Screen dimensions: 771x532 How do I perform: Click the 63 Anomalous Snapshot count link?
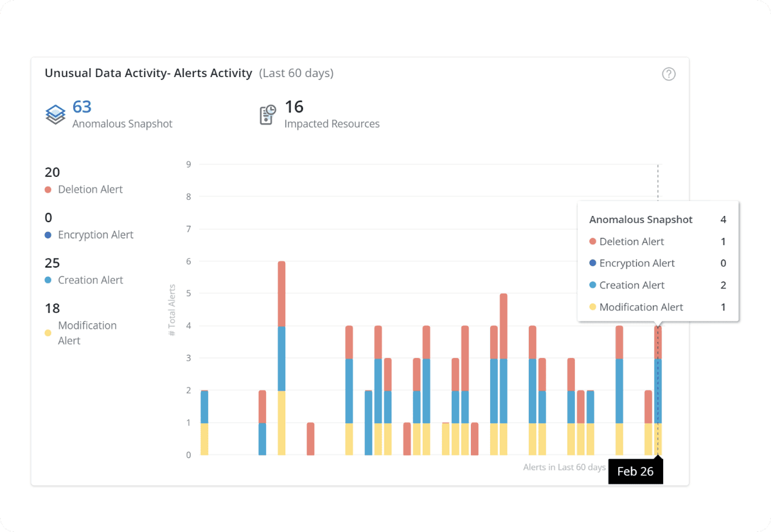click(83, 106)
